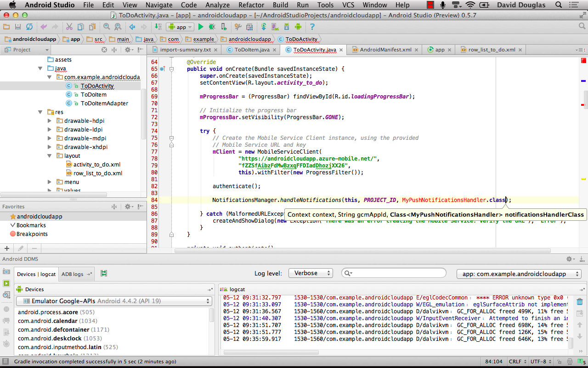Select Bookmarks in Favorites
Image resolution: width=588 pixels, height=368 pixels.
pos(31,225)
